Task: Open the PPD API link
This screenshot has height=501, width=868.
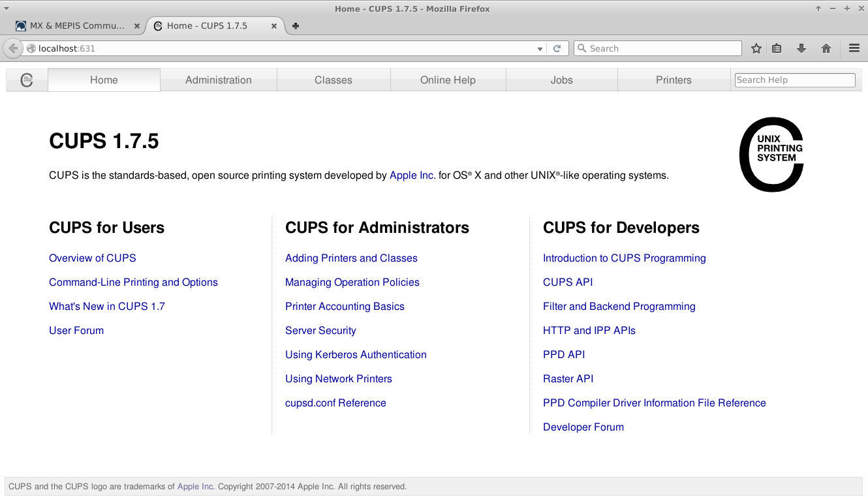Action: click(564, 355)
